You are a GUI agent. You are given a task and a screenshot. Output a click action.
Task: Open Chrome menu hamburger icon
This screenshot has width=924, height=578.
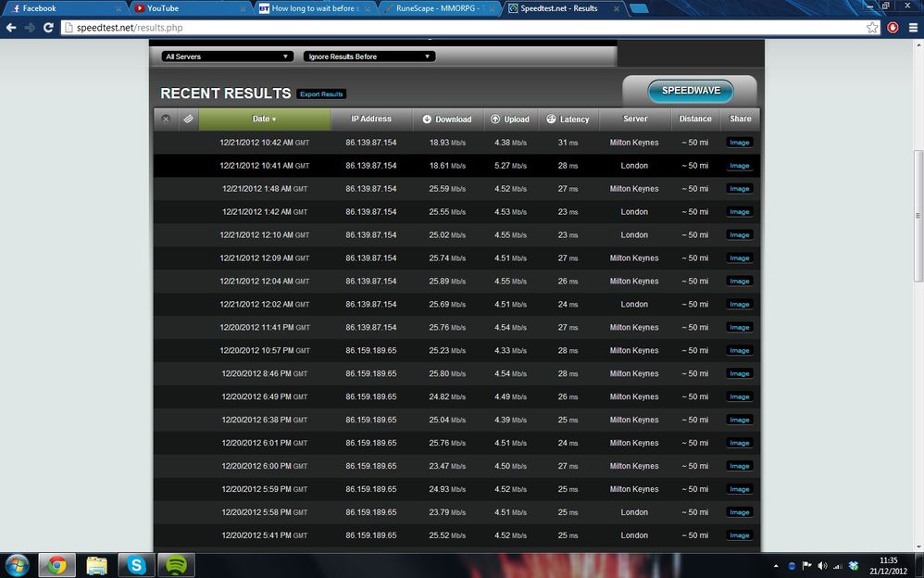pos(913,27)
